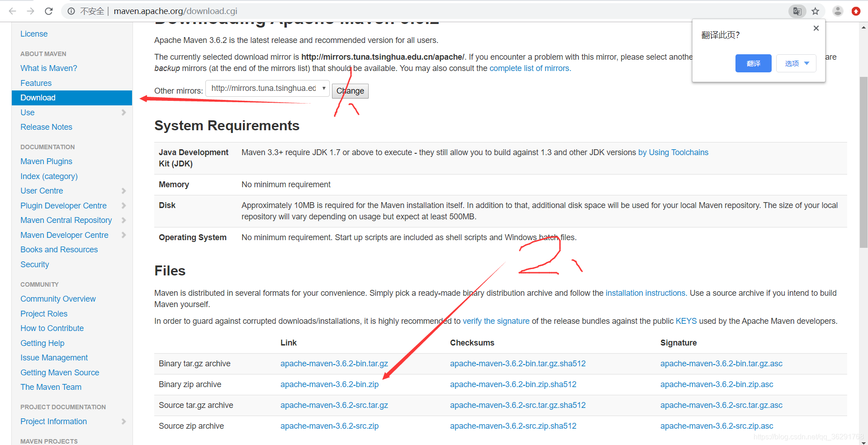
Task: Open apache-maven-3.6.2-src.tar.gz.asc signature
Action: 721,405
